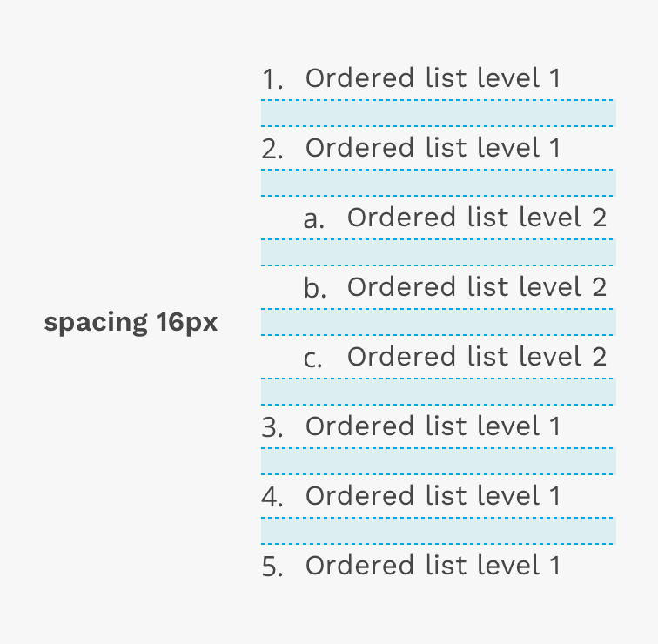
Task: Click the "1." list number marker
Action: [x=272, y=80]
